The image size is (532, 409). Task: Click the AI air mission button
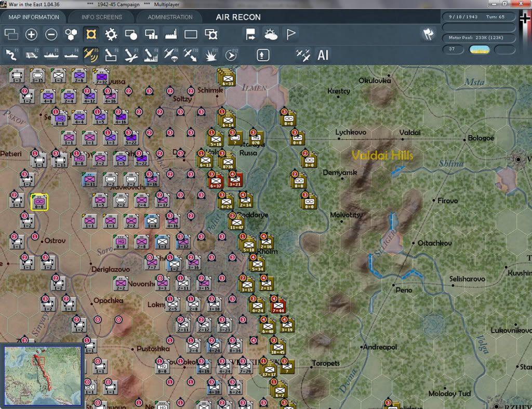pyautogui.click(x=323, y=55)
